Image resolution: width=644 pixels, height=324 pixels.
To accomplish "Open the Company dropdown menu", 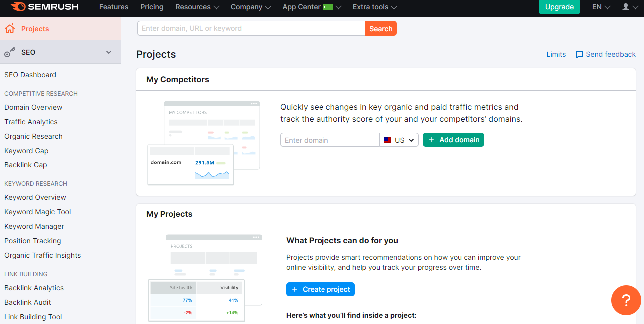I will [x=251, y=7].
